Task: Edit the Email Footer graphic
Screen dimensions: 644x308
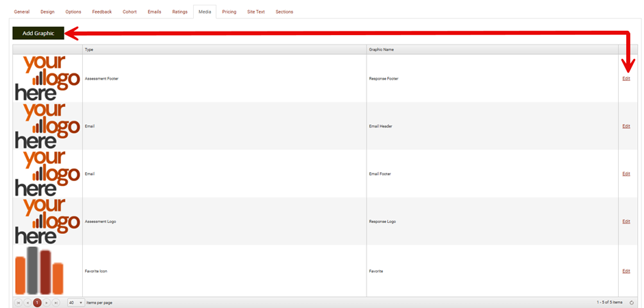Action: coord(626,174)
